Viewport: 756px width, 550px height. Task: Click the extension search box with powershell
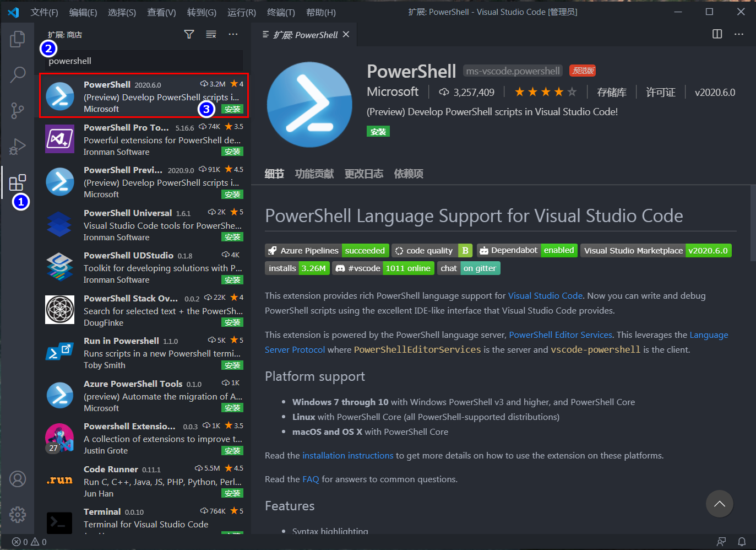[x=143, y=61]
